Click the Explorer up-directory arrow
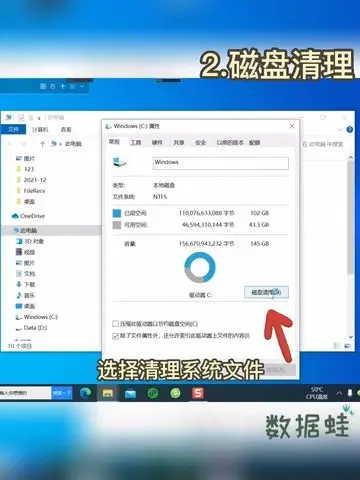The image size is (360, 480). tap(42, 144)
